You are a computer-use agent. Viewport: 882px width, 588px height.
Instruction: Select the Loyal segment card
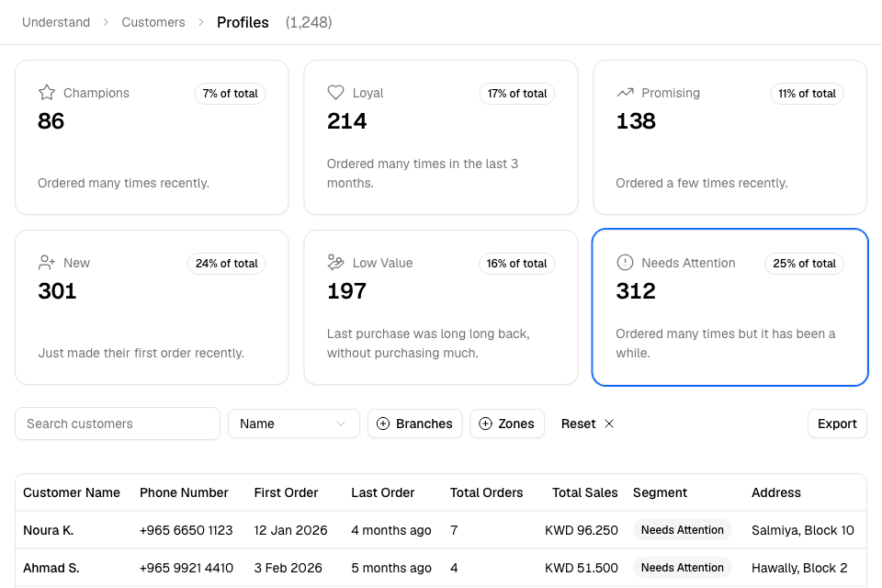tap(441, 137)
